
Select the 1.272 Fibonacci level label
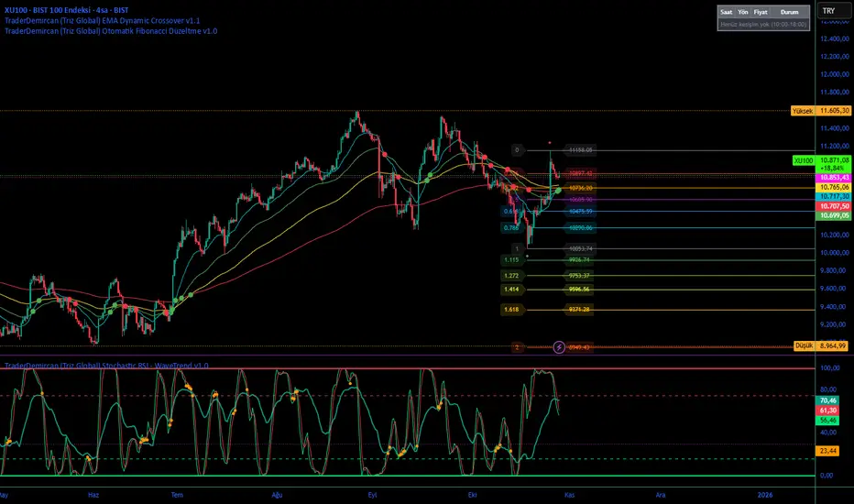511,275
